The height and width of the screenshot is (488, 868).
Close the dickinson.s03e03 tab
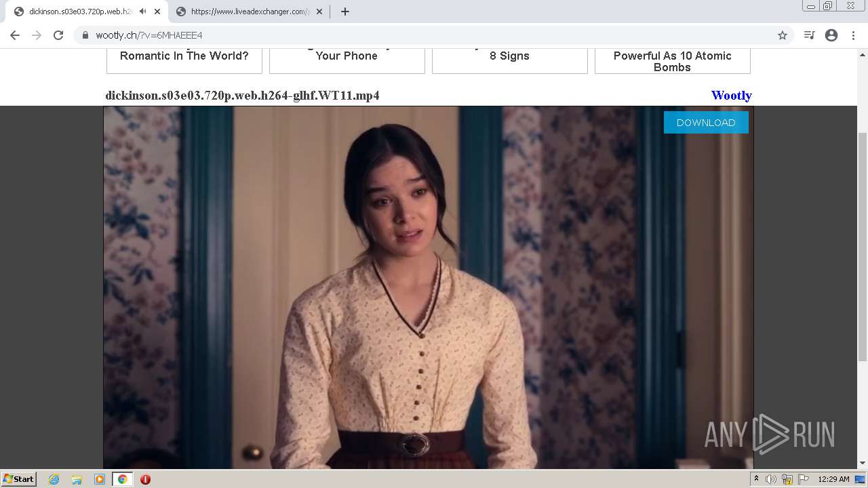pos(157,12)
